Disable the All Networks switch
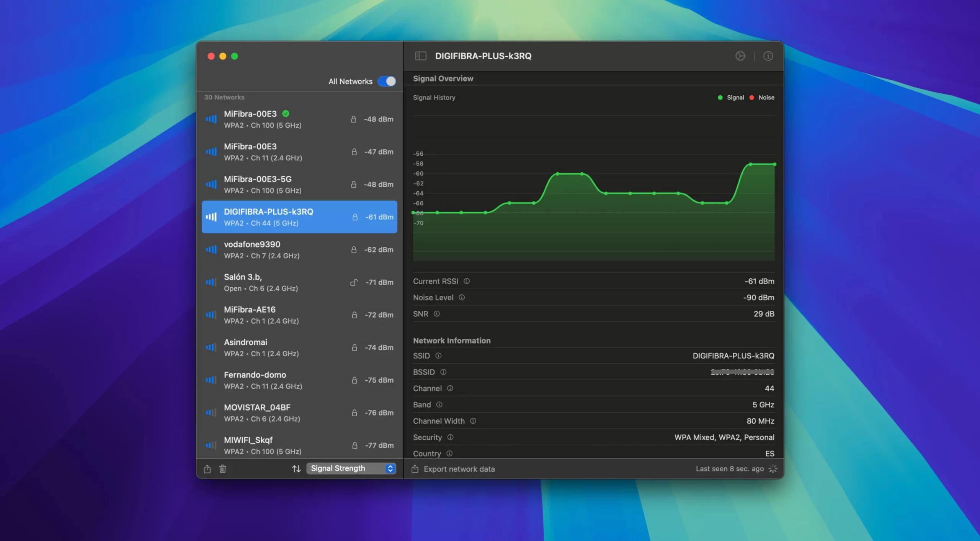980x541 pixels. click(387, 81)
